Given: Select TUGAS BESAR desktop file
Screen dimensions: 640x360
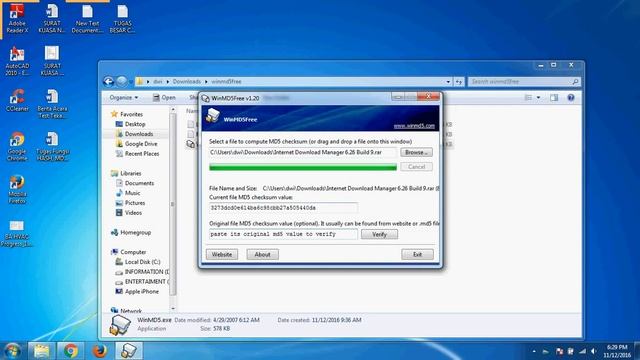Looking at the screenshot, I should 122,19.
